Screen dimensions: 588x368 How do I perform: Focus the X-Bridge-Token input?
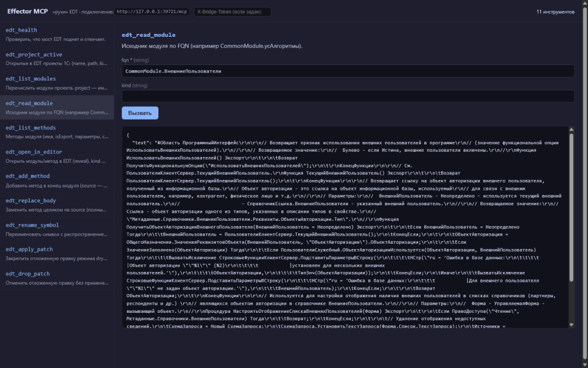pos(233,11)
